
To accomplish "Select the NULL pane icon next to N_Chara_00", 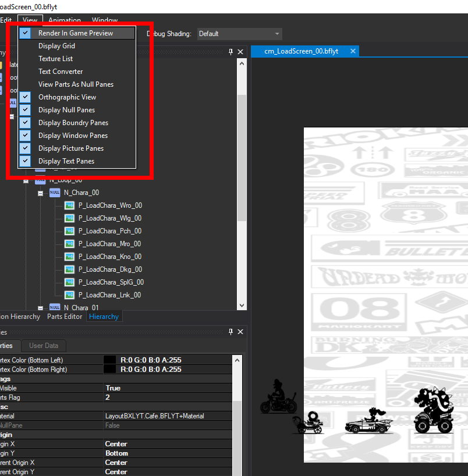I will click(x=55, y=193).
